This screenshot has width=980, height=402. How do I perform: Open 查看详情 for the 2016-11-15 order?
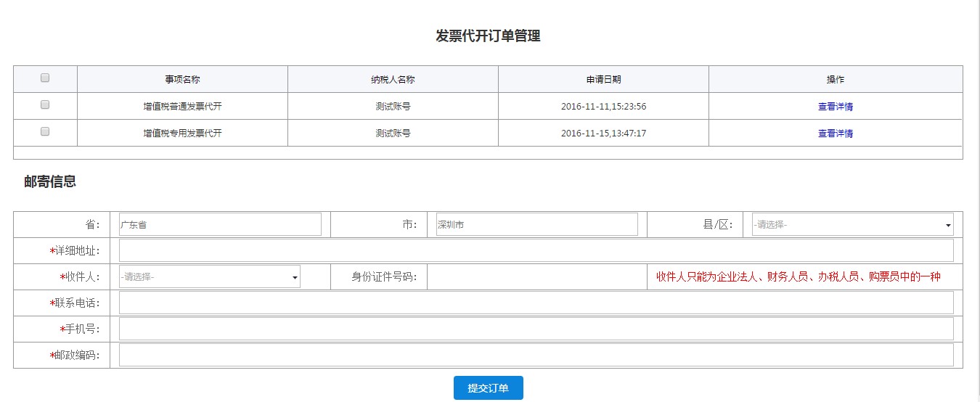(835, 134)
